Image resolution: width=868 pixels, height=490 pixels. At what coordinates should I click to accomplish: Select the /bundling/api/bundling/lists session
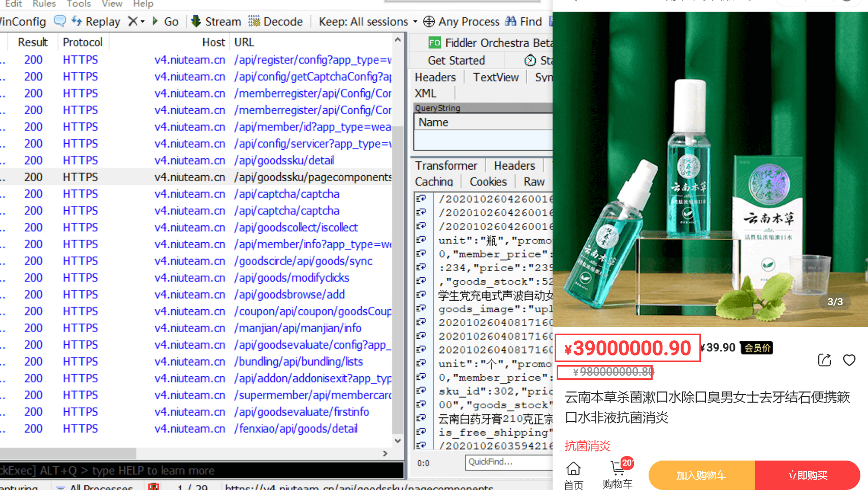point(196,362)
